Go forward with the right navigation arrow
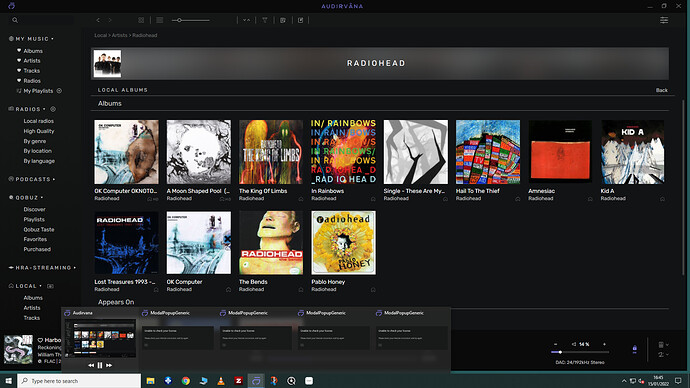The width and height of the screenshot is (690, 388). pyautogui.click(x=110, y=20)
